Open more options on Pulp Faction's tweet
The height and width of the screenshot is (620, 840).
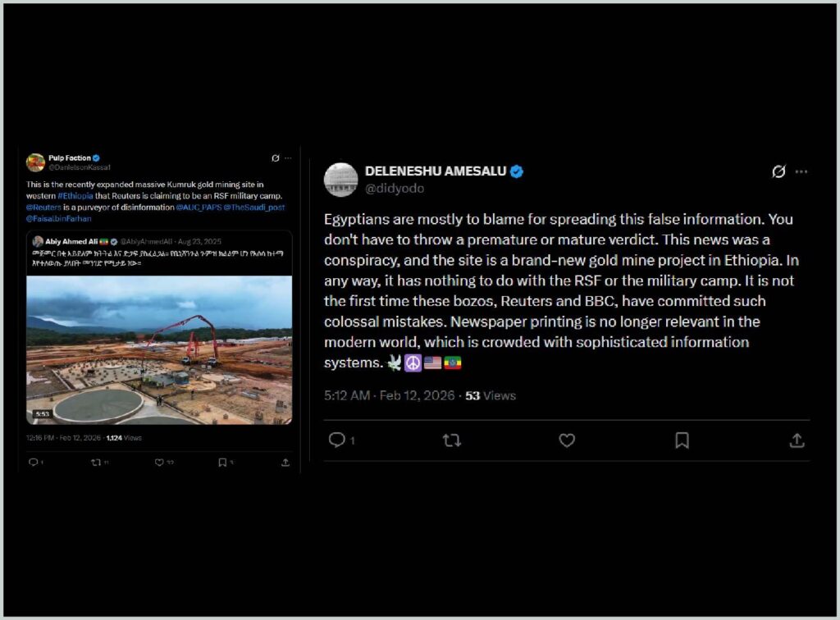click(x=288, y=158)
